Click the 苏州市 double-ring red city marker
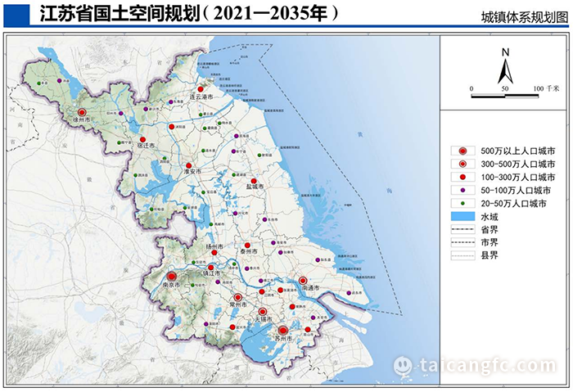 282,331
